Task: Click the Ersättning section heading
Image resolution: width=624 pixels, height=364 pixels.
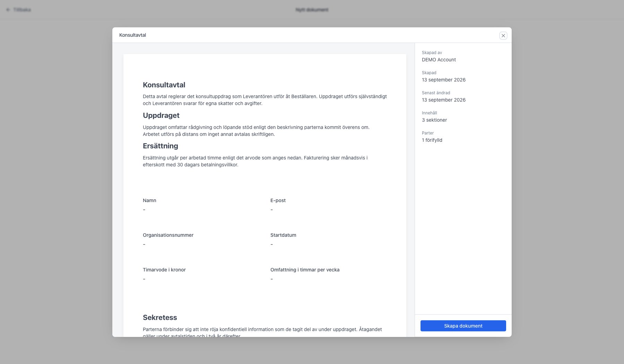Action: 161,146
